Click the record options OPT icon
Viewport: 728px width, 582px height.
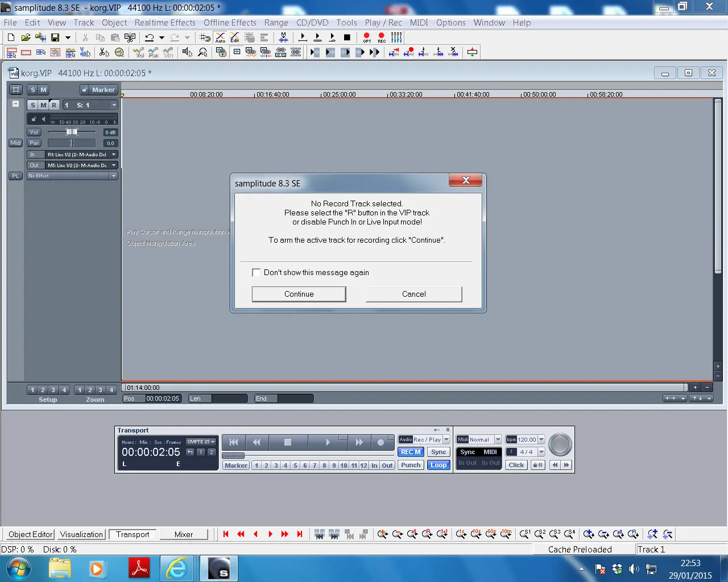click(x=367, y=38)
